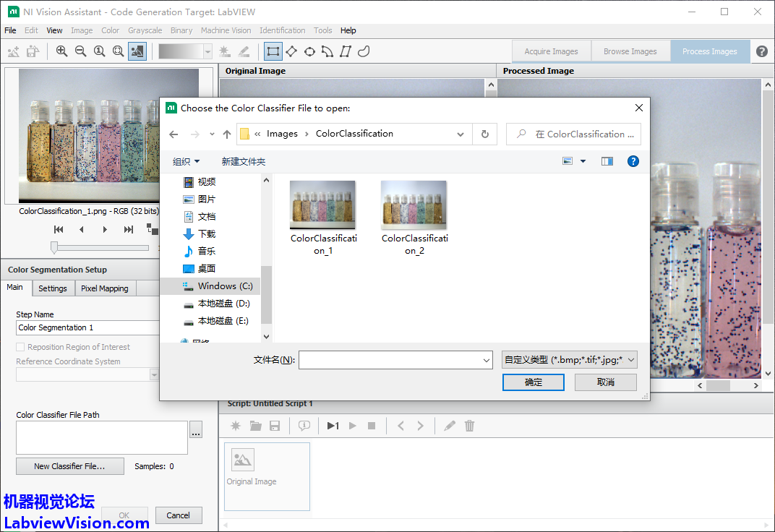Viewport: 775px width, 532px height.
Task: Select the Oval ROI tool
Action: pyautogui.click(x=309, y=51)
